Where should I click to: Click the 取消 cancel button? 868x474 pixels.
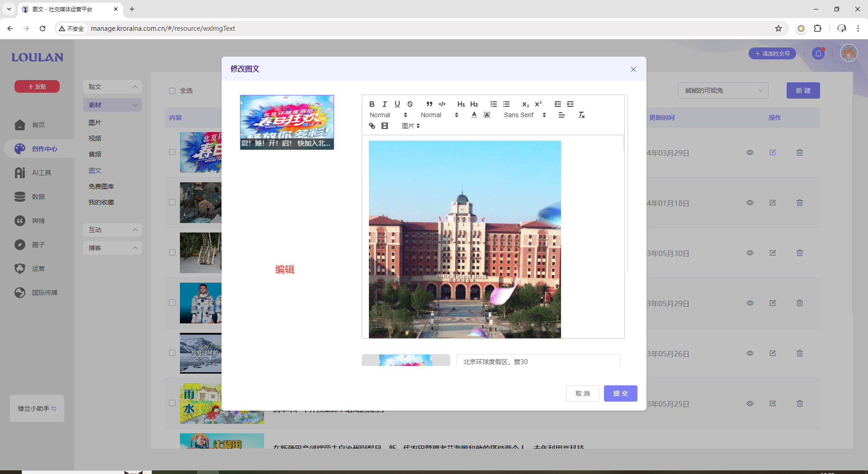coord(582,393)
